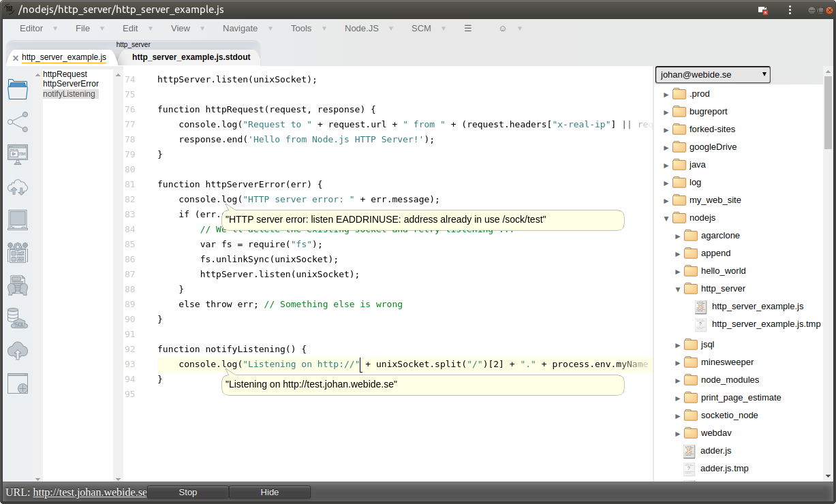Switch to the http_server_example.js.stdout tab
836x504 pixels.
point(191,57)
